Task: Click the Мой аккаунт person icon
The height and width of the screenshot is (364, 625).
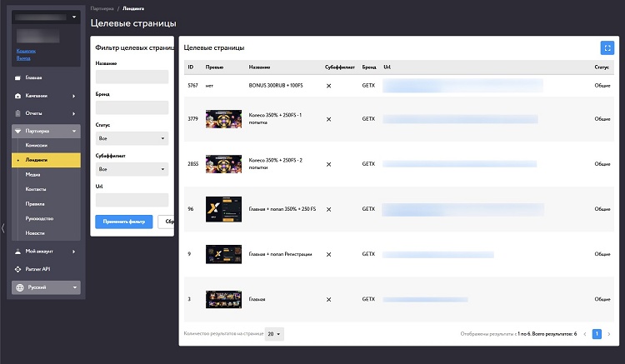Action: pos(17,252)
